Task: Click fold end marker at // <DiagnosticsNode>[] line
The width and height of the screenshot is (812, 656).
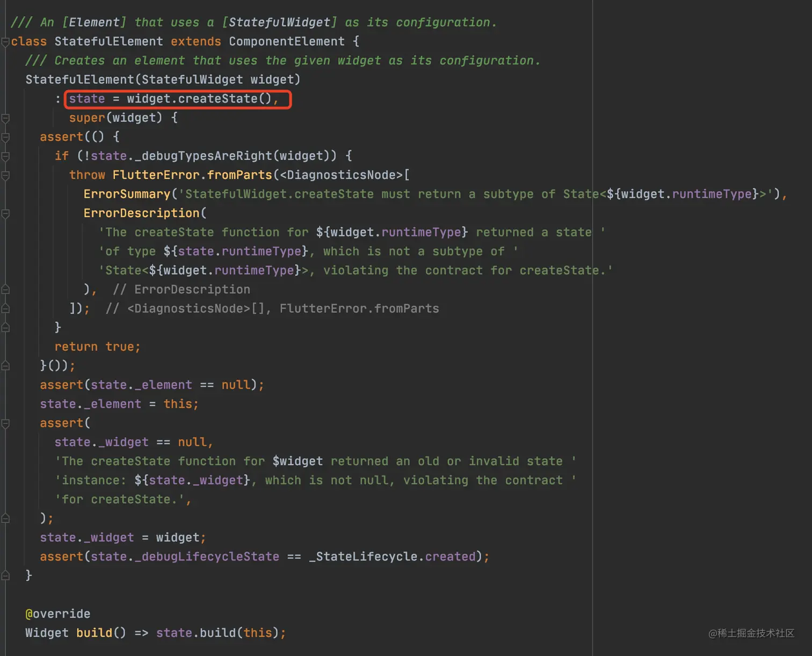Action: pos(5,308)
